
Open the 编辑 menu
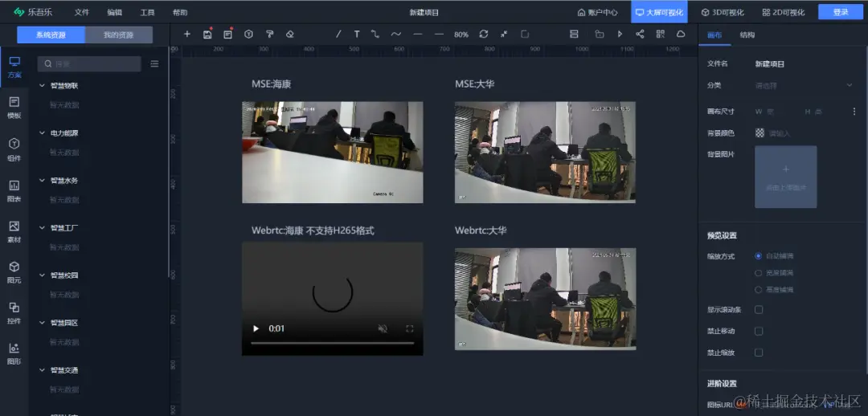click(x=115, y=12)
